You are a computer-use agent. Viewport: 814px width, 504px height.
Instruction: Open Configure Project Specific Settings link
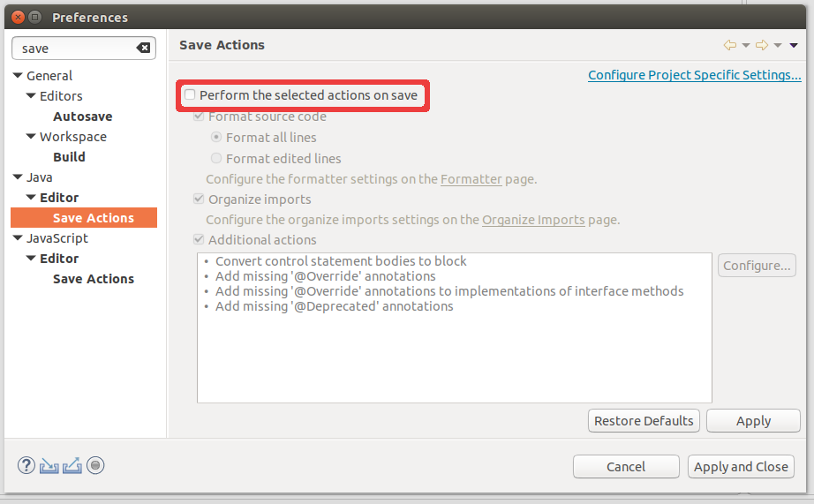(x=694, y=75)
